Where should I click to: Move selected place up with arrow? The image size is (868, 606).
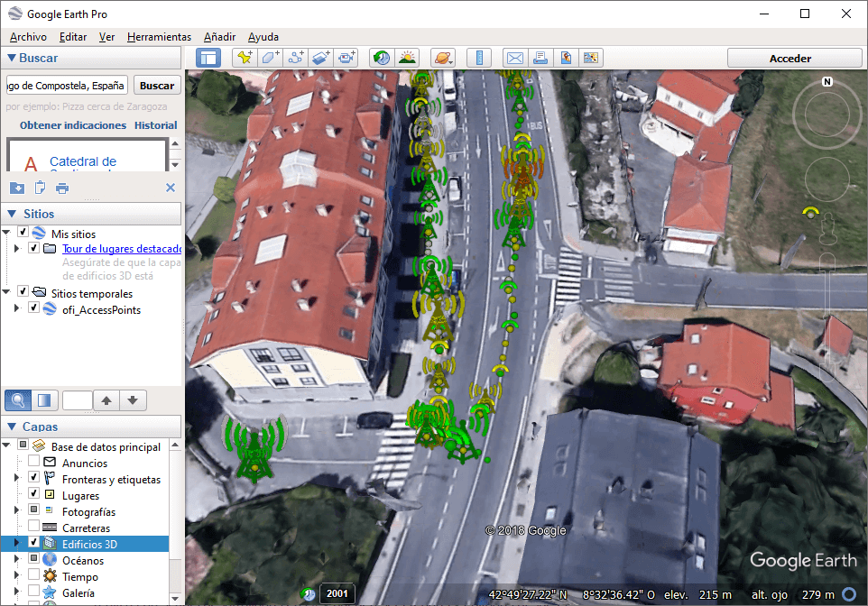click(106, 400)
